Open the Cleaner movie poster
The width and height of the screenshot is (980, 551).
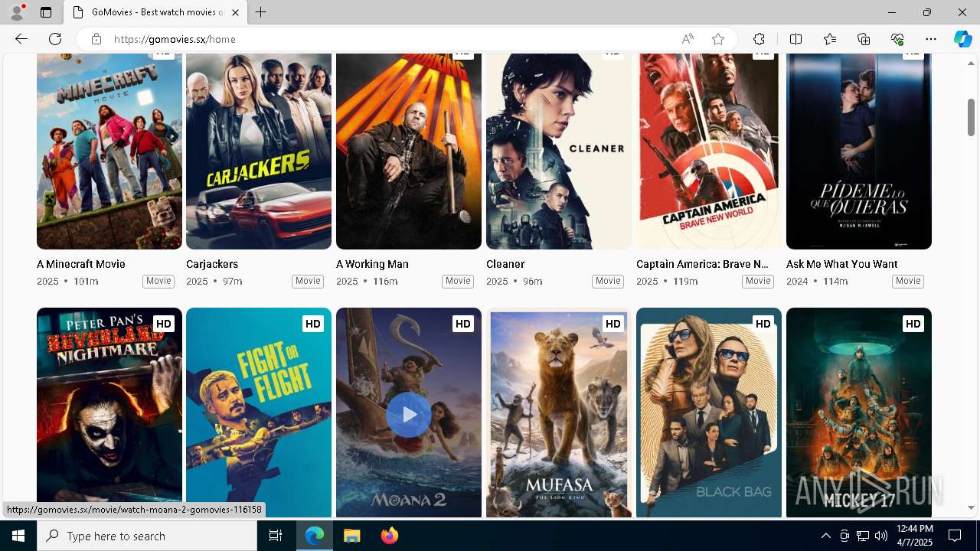[x=559, y=152]
